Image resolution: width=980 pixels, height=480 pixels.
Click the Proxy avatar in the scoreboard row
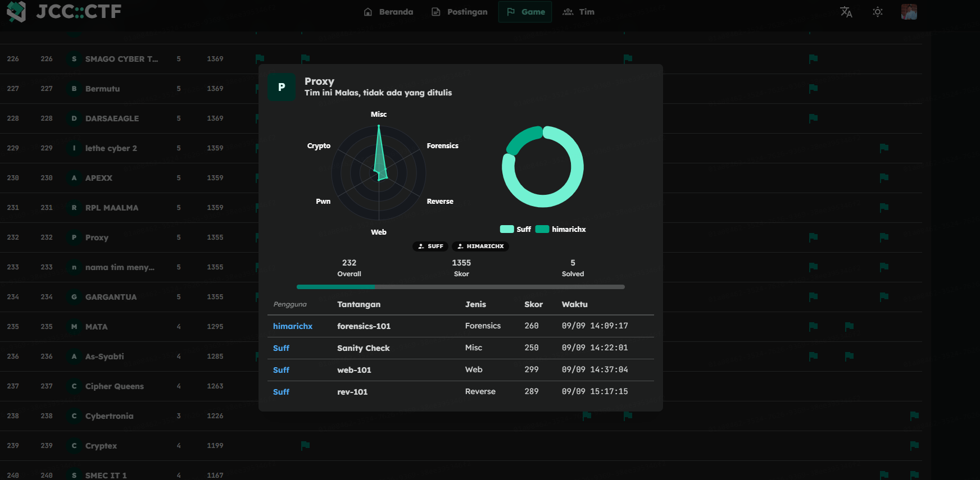[74, 237]
